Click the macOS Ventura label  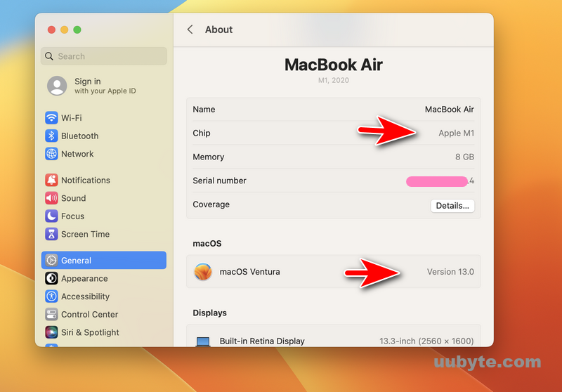250,272
